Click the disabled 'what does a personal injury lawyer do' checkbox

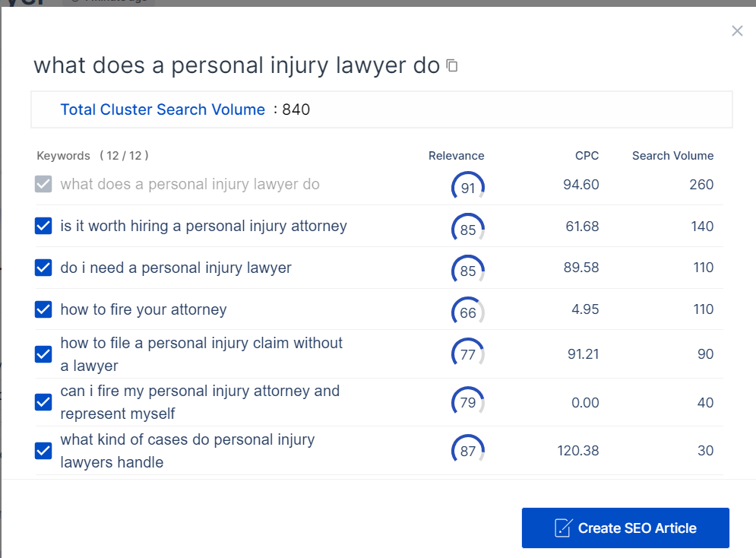(43, 185)
